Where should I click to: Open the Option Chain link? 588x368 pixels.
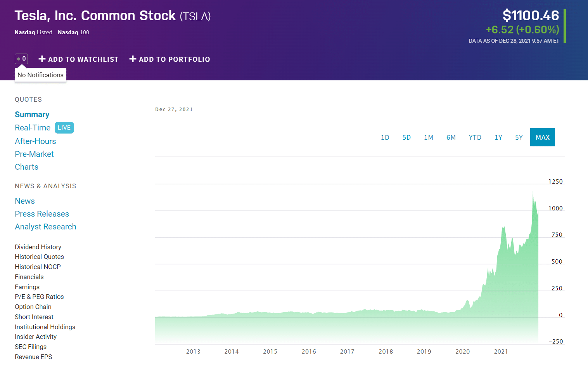(x=33, y=307)
